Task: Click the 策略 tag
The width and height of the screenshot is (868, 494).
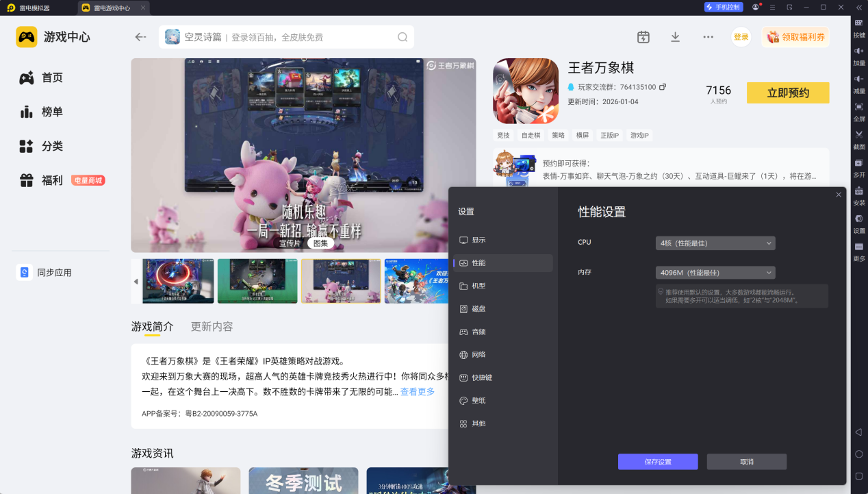Action: click(558, 136)
